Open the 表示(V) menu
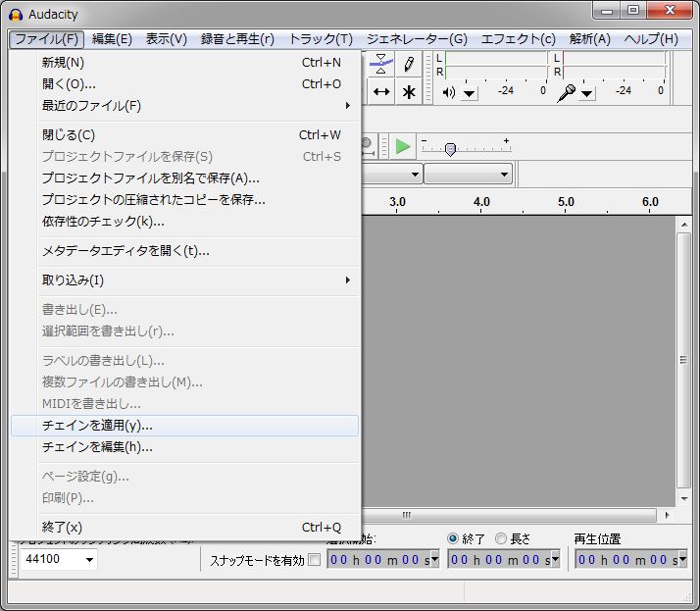 point(167,39)
